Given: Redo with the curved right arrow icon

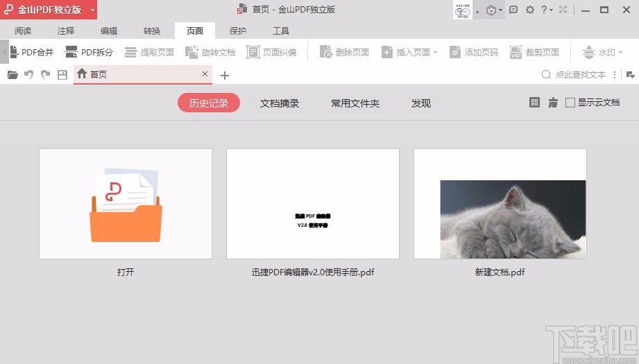Looking at the screenshot, I should coord(45,75).
